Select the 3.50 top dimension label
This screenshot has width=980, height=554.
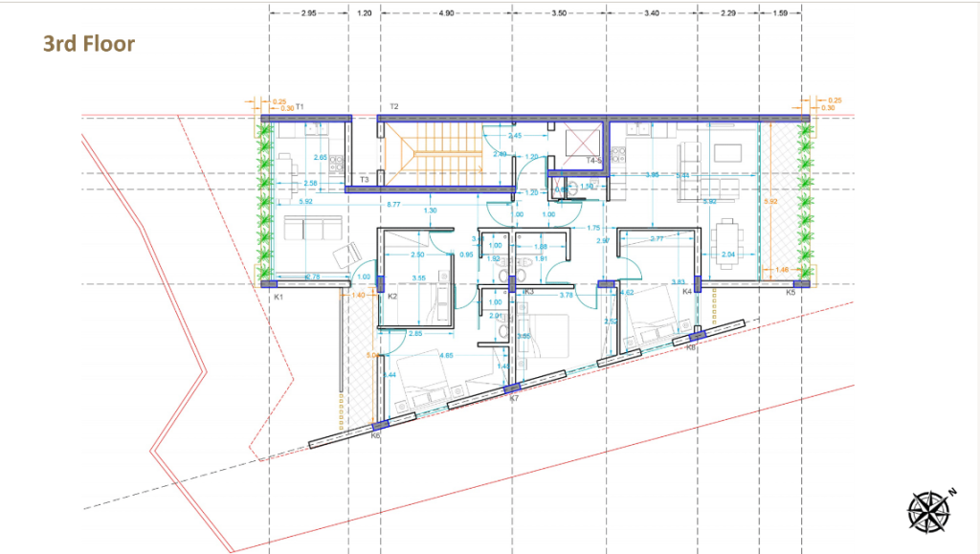coord(559,14)
